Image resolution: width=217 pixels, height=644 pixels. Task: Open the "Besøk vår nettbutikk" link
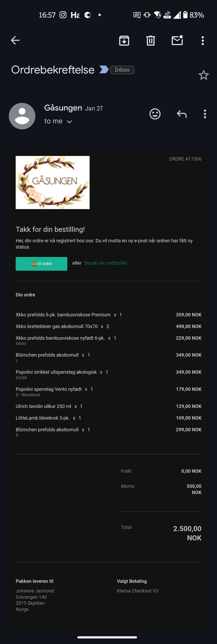pyautogui.click(x=106, y=263)
